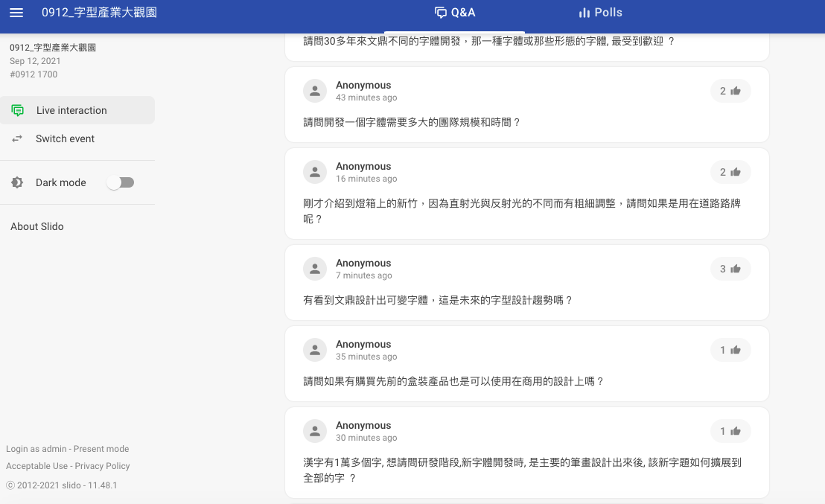
Task: Click Login as admin link
Action: (36, 449)
